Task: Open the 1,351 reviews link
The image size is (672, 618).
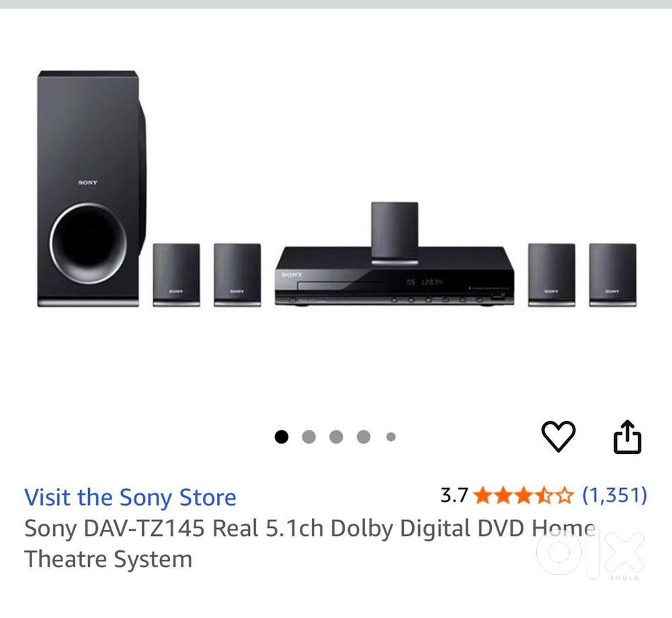Action: point(614,496)
